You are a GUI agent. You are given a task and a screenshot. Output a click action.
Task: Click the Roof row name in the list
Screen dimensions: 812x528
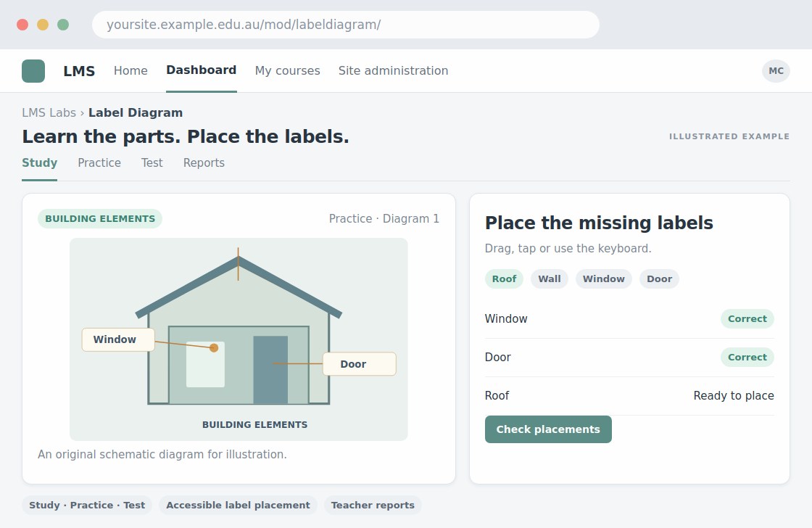click(x=497, y=395)
